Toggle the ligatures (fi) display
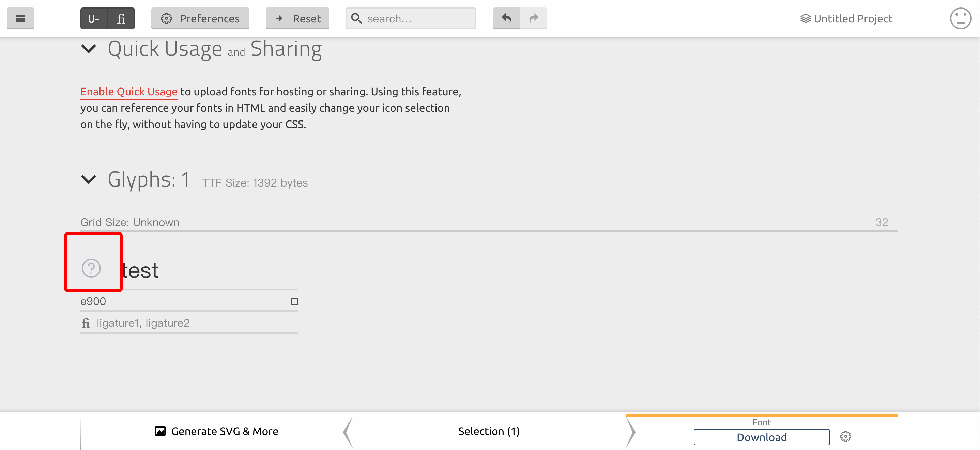980x450 pixels. 121,18
